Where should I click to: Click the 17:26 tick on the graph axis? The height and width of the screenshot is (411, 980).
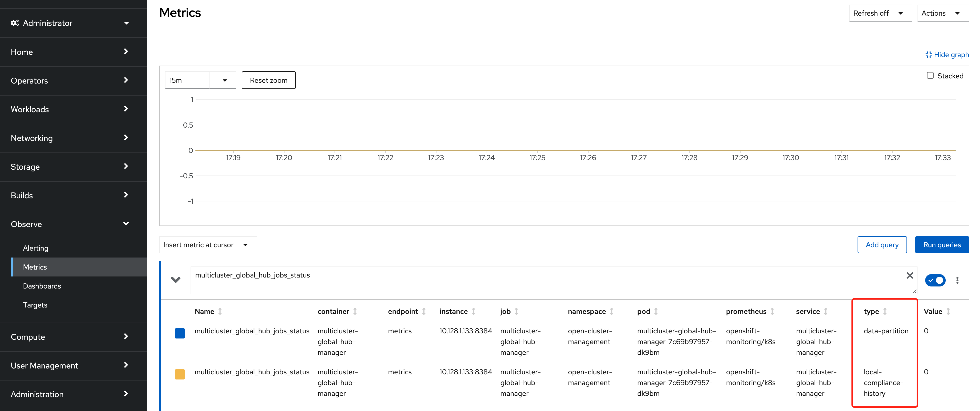[x=588, y=158]
